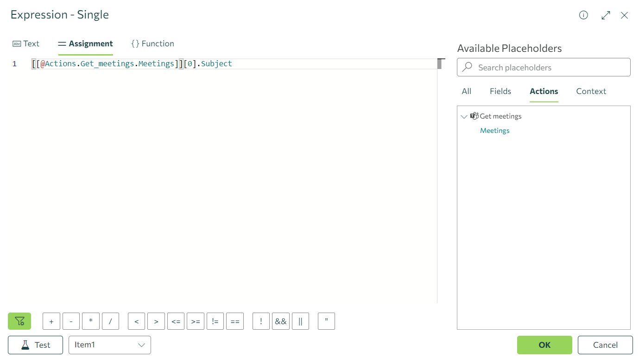Collapse the Get meetings tree node

464,117
